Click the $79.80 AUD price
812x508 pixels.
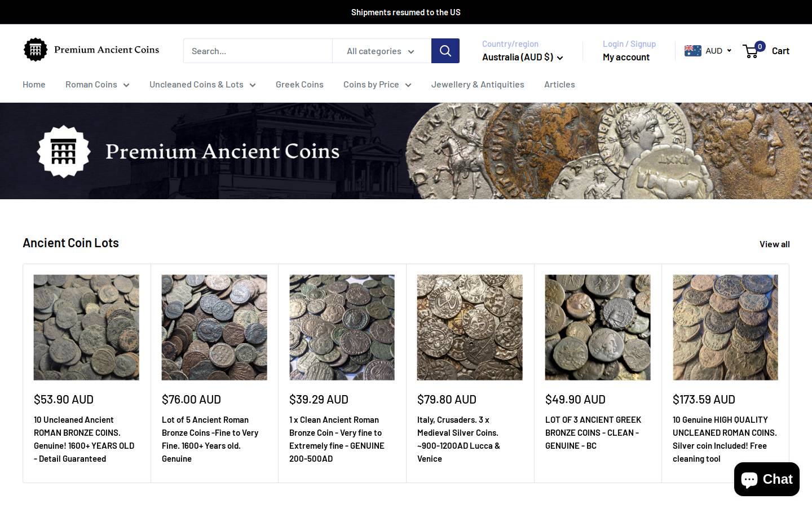[x=447, y=399]
